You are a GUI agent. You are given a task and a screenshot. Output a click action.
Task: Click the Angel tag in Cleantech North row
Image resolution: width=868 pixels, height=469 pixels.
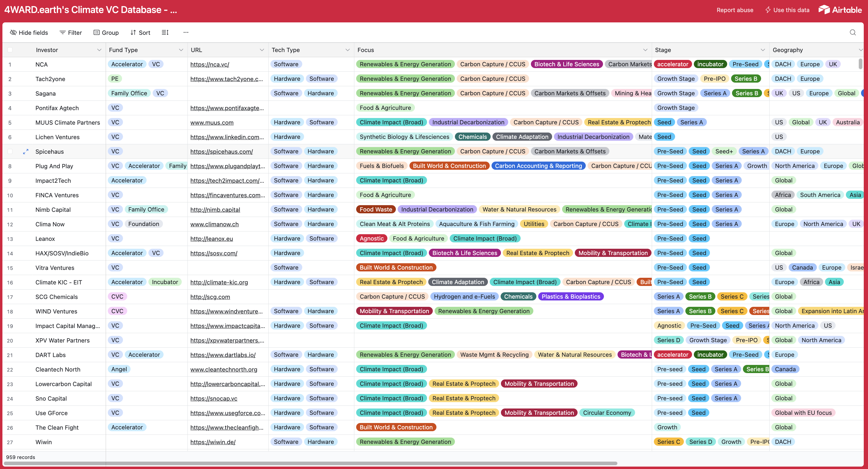[119, 369]
